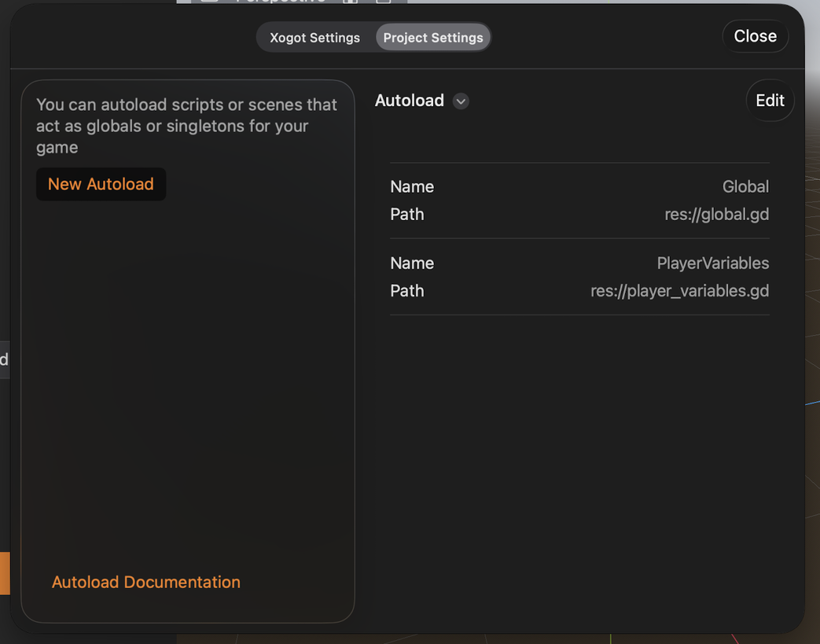Click the Name label beside PlayerVariables
Image resolution: width=820 pixels, height=644 pixels.
412,263
